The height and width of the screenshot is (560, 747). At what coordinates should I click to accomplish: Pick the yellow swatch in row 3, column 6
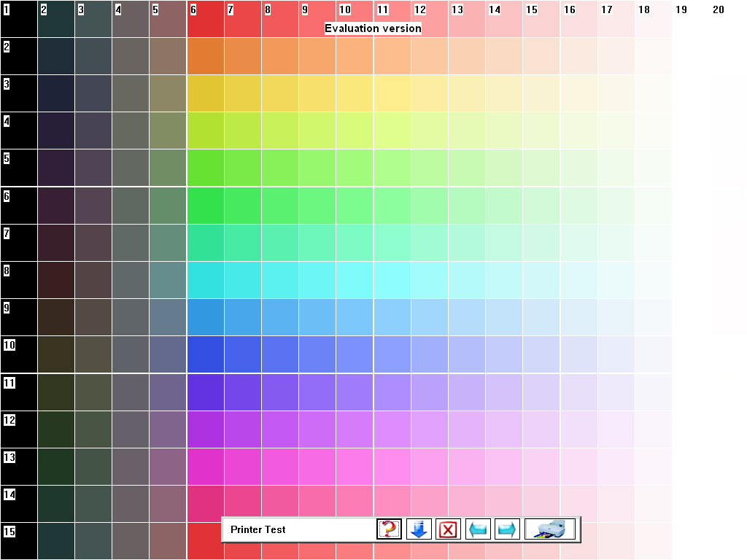click(x=205, y=93)
